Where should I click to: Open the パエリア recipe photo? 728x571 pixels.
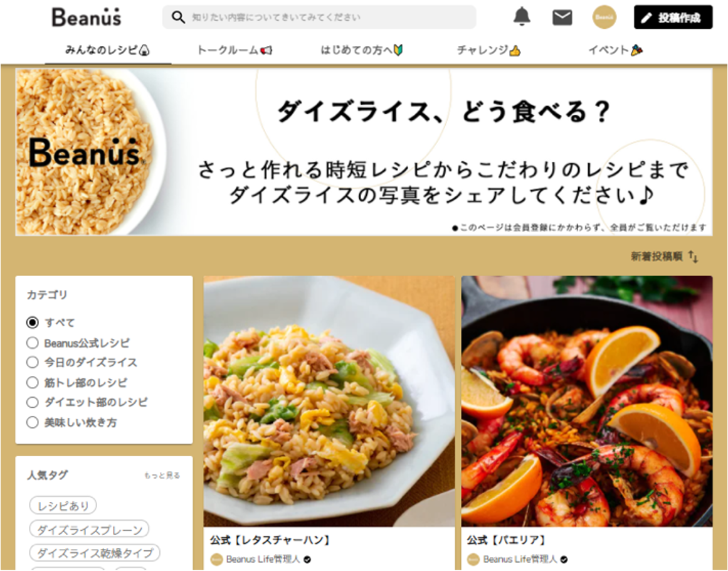tap(587, 402)
